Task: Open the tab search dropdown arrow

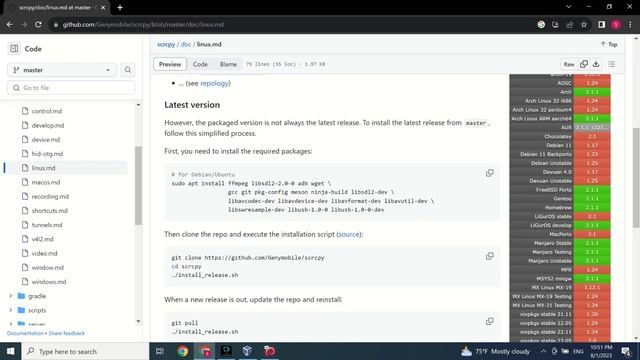Action: click(x=568, y=7)
